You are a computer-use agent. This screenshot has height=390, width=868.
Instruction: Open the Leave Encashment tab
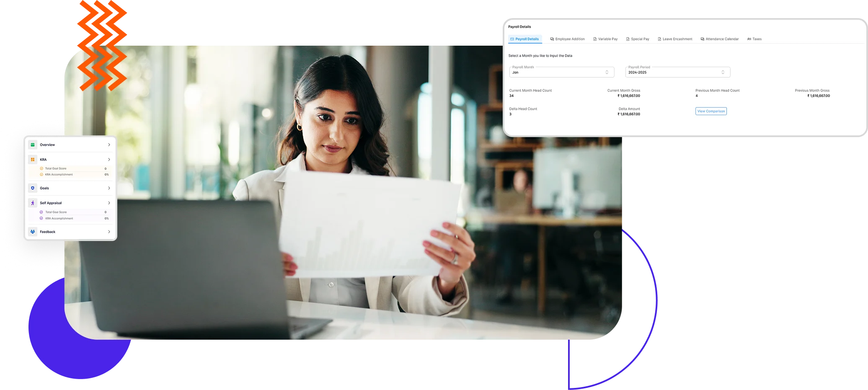pyautogui.click(x=677, y=39)
